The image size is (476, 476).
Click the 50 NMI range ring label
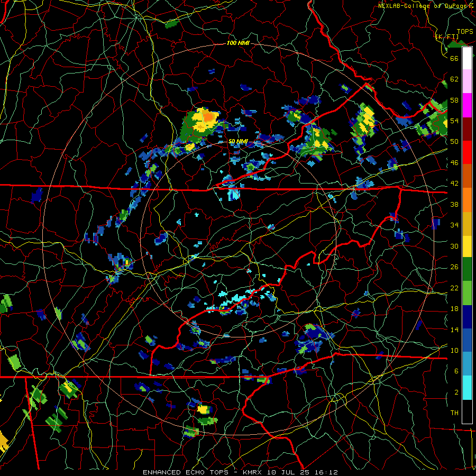(x=238, y=141)
